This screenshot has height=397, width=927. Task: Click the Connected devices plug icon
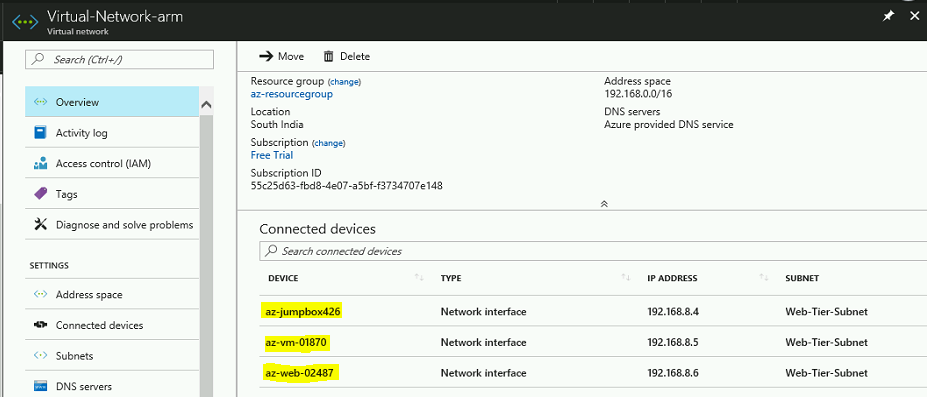40,325
